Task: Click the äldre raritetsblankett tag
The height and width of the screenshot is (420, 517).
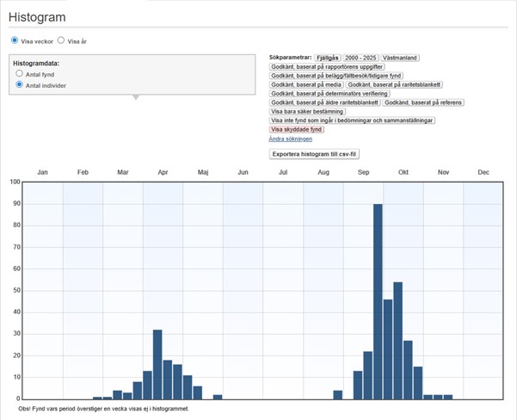Action: (325, 102)
